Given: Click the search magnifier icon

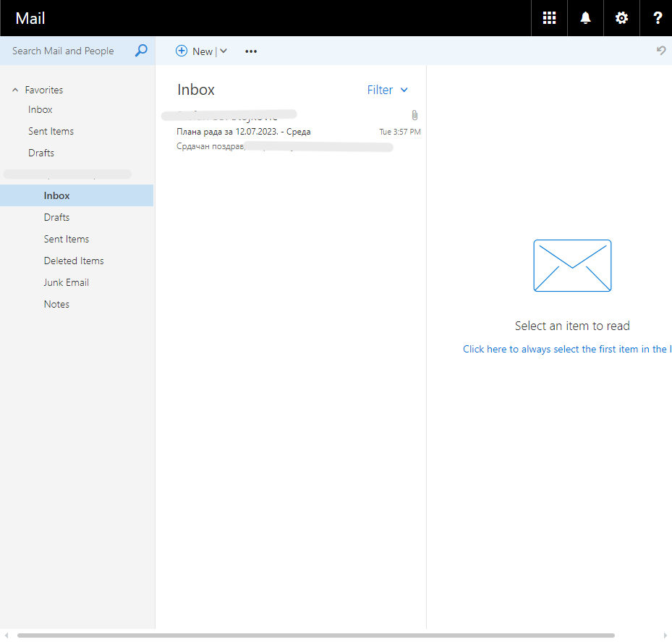Looking at the screenshot, I should click(141, 51).
